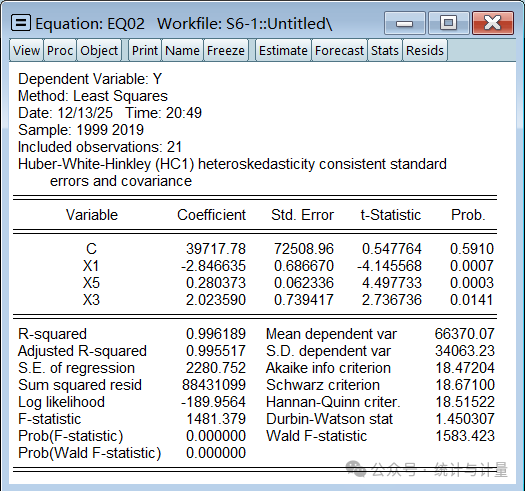Viewport: 525px width, 491px height.
Task: Click constant probability value 0.5910
Action: pos(471,249)
